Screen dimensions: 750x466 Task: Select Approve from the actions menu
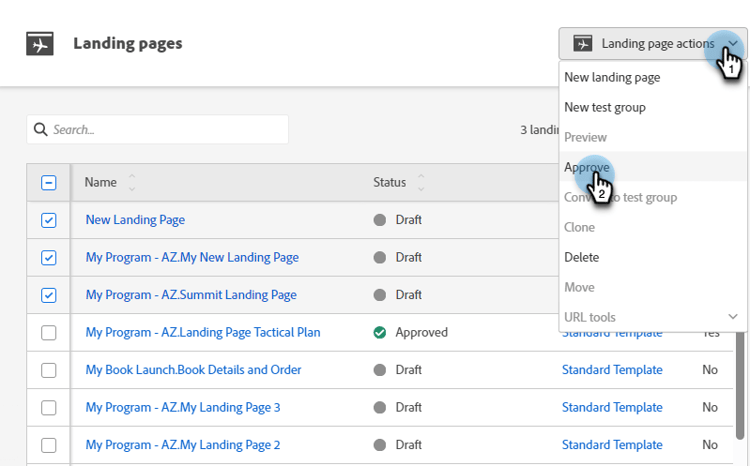coord(587,167)
